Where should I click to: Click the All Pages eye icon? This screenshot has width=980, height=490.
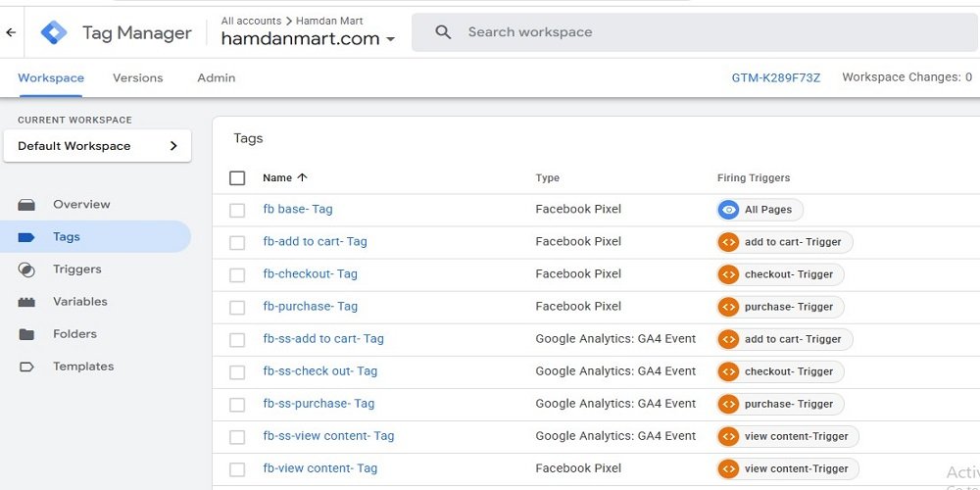click(728, 210)
